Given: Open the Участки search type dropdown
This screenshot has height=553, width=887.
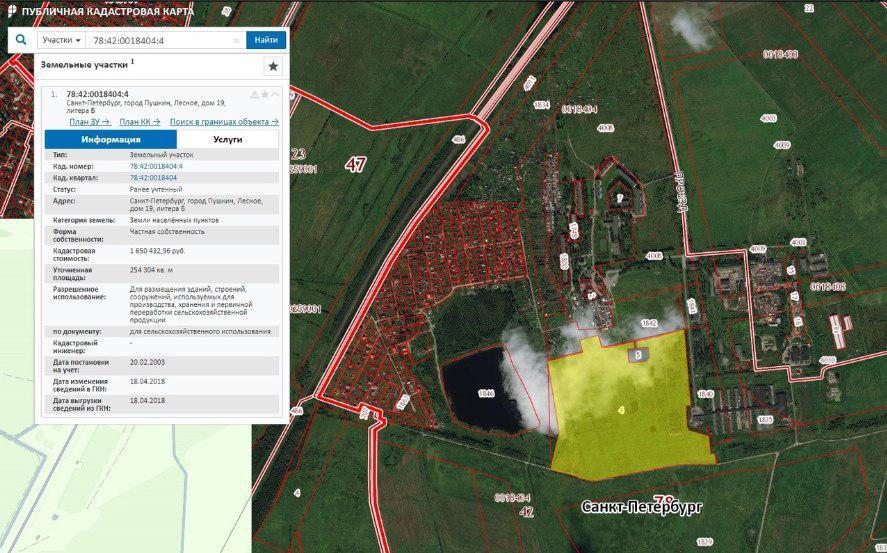Looking at the screenshot, I should tap(62, 40).
